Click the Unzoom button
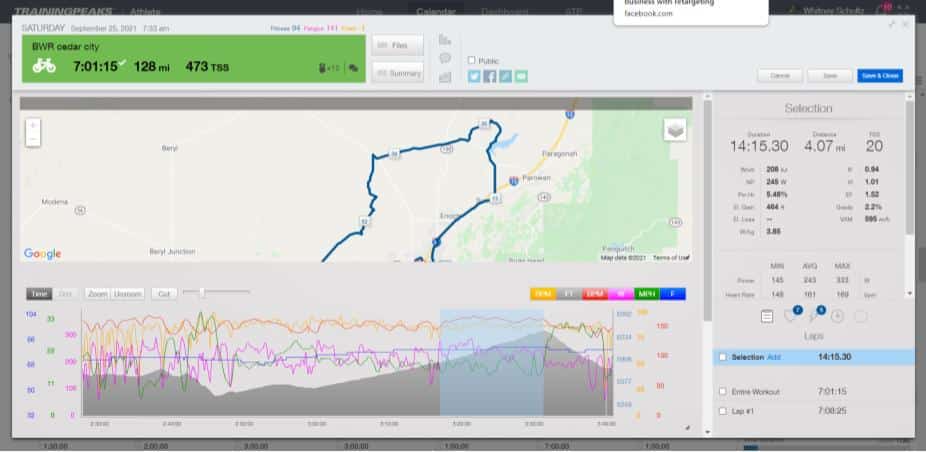 [128, 294]
